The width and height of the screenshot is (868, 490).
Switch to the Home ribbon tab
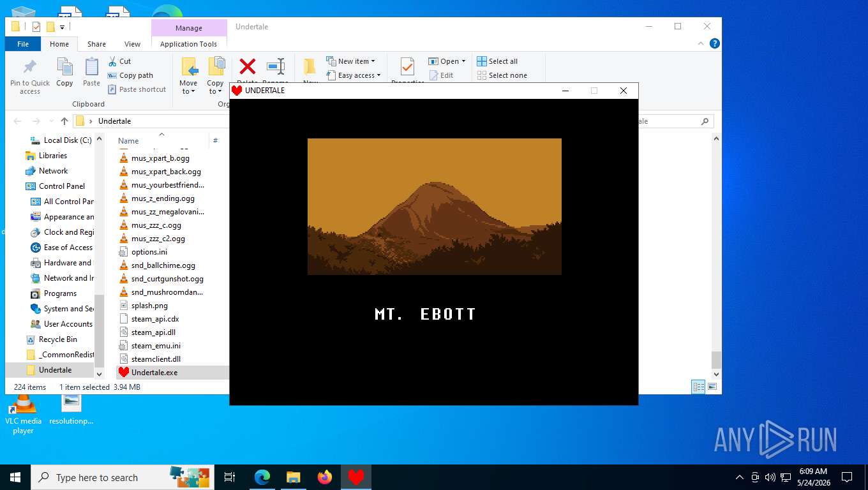point(59,44)
